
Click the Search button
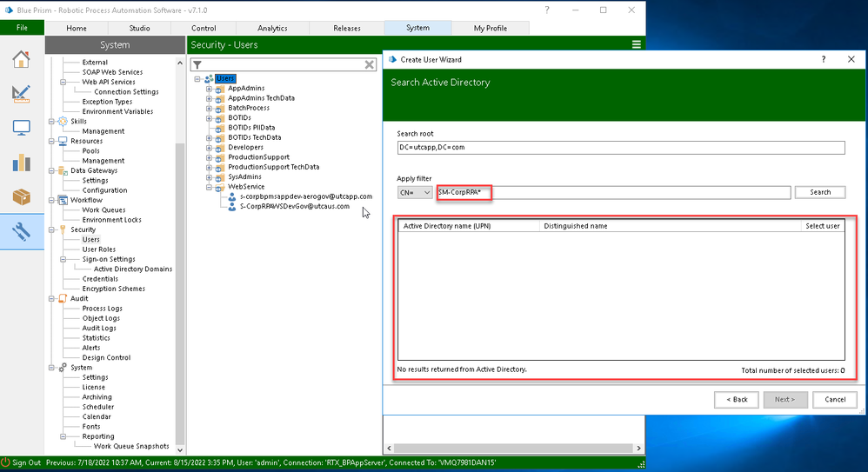tap(820, 192)
